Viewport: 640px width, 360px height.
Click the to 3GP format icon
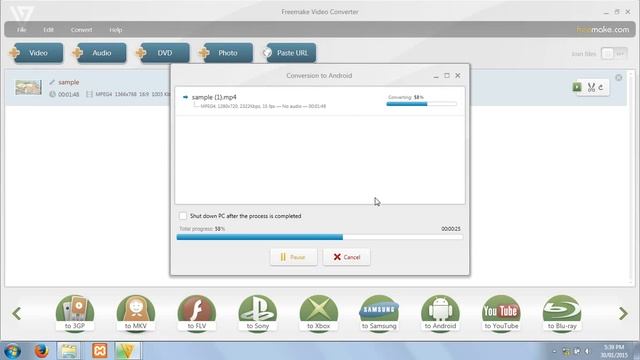[75, 313]
